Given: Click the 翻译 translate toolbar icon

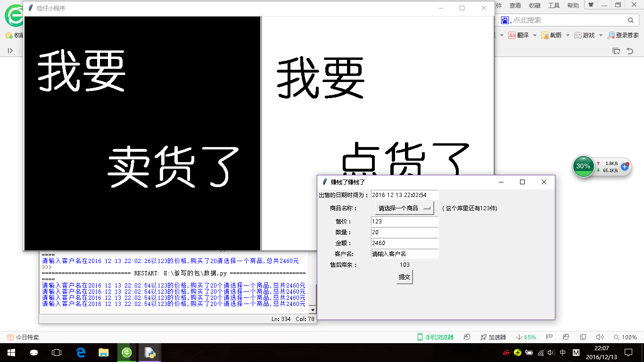Looking at the screenshot, I should pos(512,35).
